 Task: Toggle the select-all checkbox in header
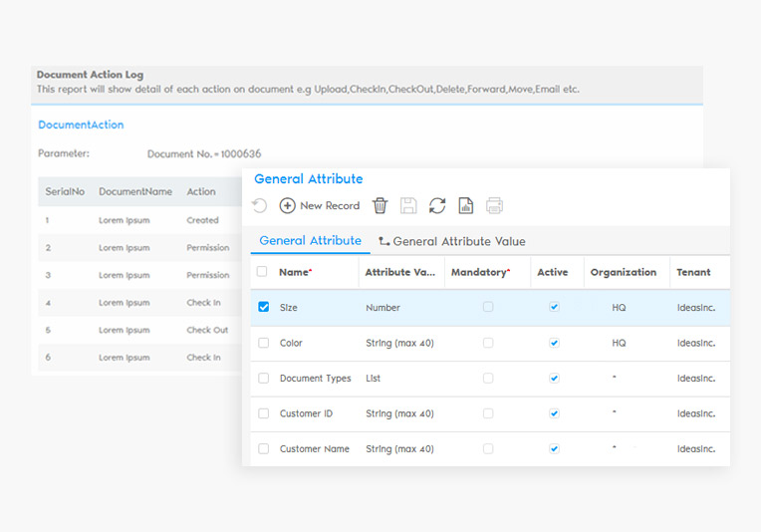pos(262,272)
